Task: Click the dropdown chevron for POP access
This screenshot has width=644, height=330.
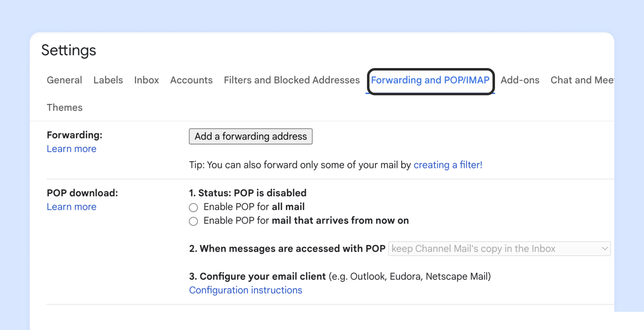Action: [605, 249]
